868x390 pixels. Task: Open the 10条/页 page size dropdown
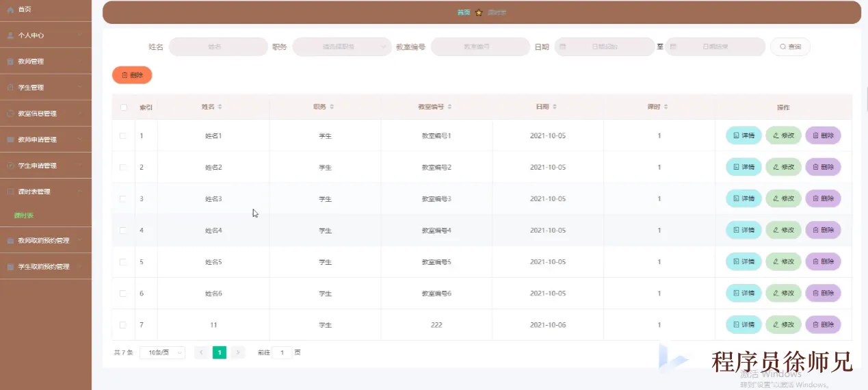click(x=162, y=352)
